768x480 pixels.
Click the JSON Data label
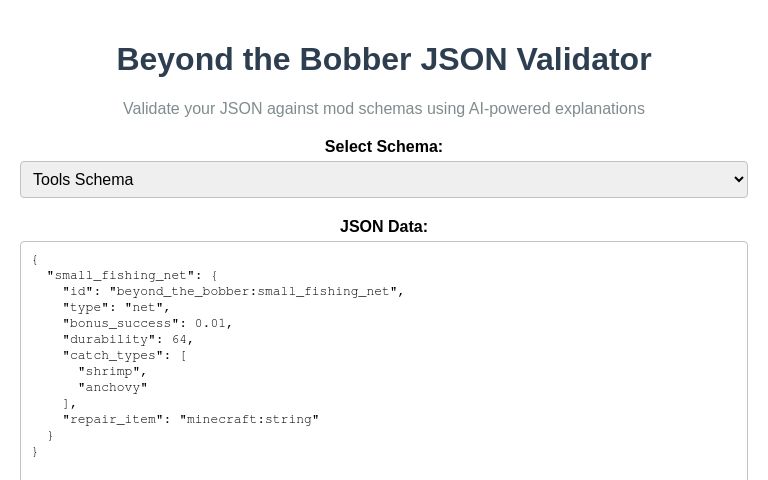pos(384,226)
